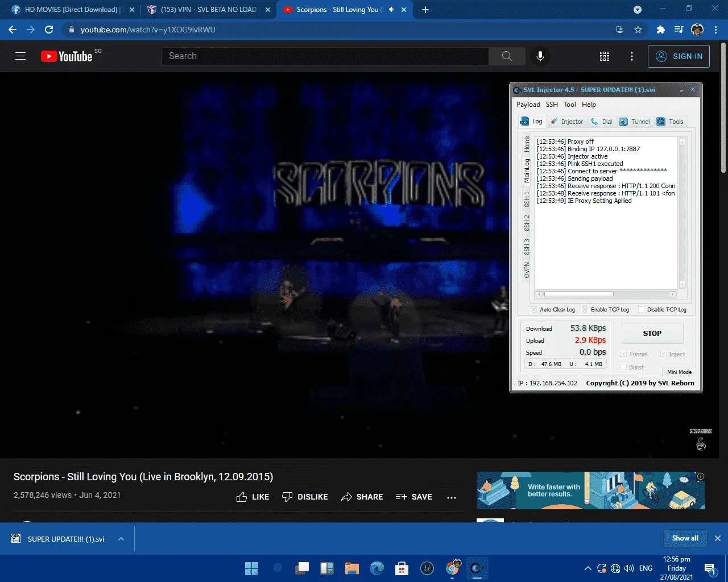728x582 pixels.
Task: Toggle Auto Clear Log checkbox
Action: click(533, 310)
